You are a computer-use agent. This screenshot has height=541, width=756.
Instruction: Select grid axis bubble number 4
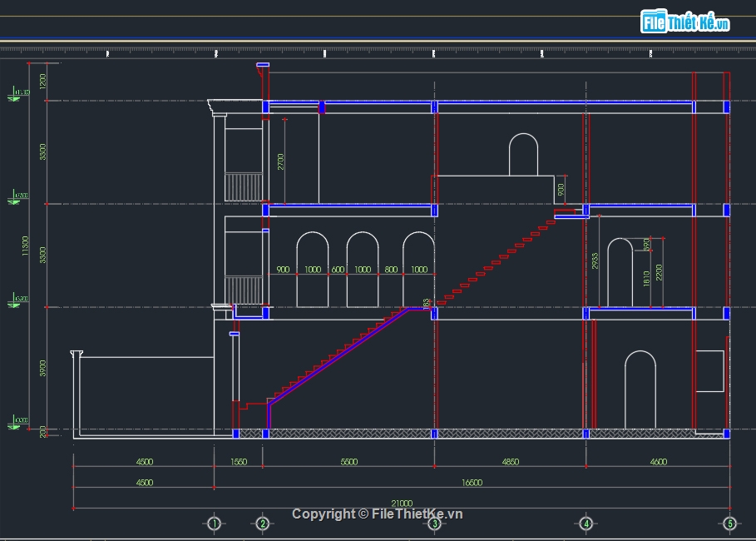(586, 524)
